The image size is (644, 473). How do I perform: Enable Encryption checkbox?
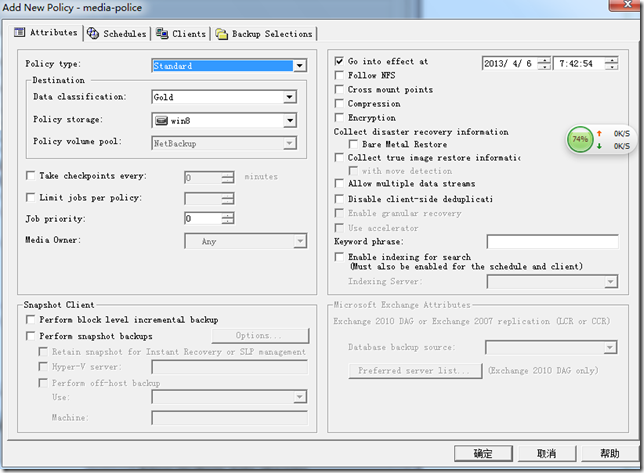tap(339, 117)
